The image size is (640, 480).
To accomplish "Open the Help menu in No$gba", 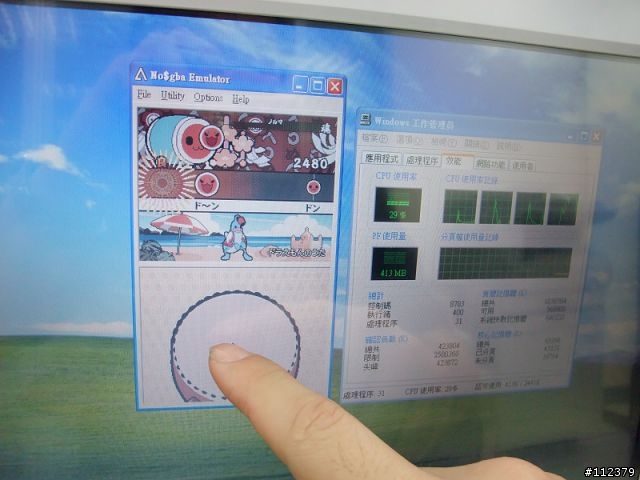I will pyautogui.click(x=240, y=99).
